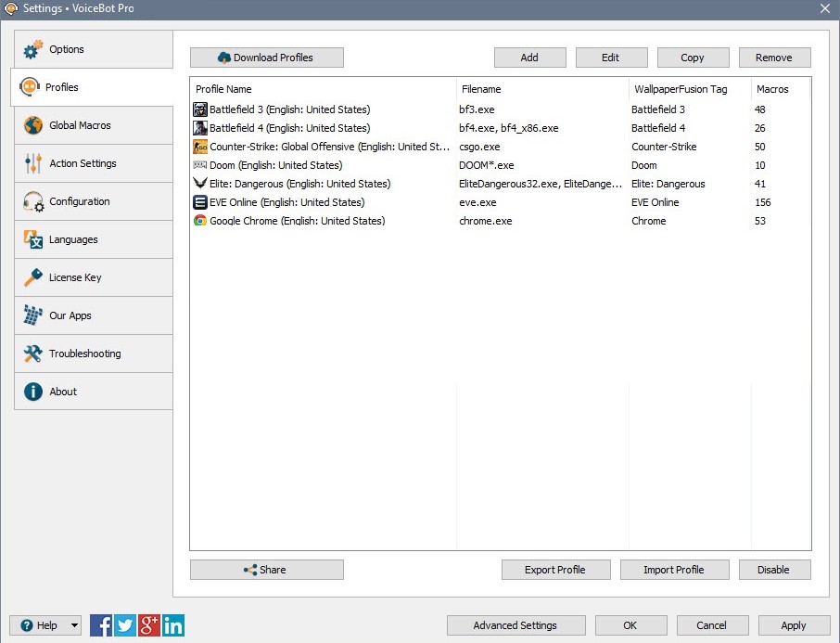Click the Global Macros globe icon
The image size is (840, 643).
[x=32, y=125]
